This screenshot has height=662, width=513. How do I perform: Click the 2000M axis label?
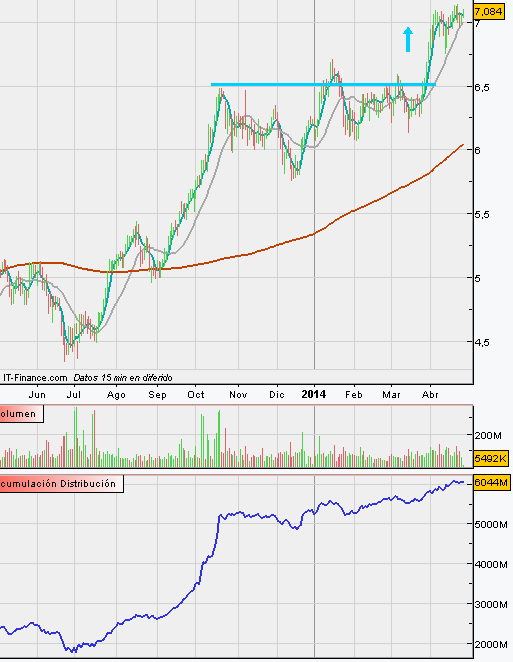coord(491,645)
